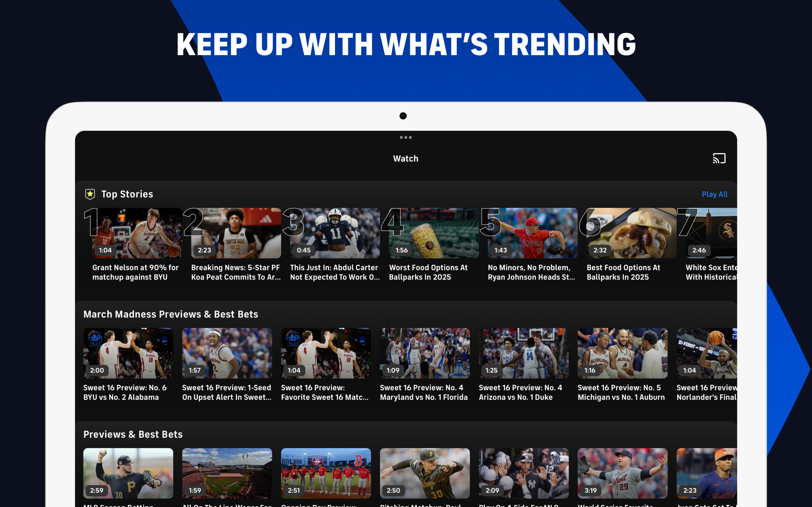This screenshot has width=812, height=507.
Task: Play the Red Sox lineup 2:51 video
Action: point(326,473)
